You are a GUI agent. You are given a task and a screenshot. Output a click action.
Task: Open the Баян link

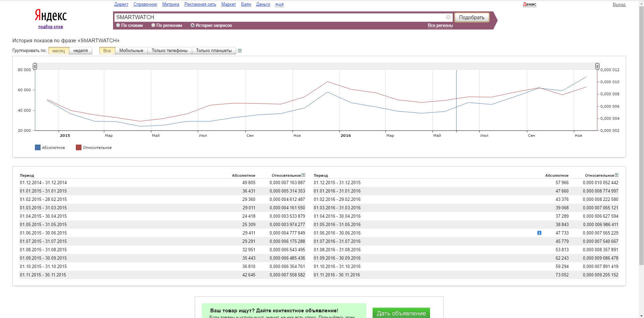pyautogui.click(x=246, y=4)
